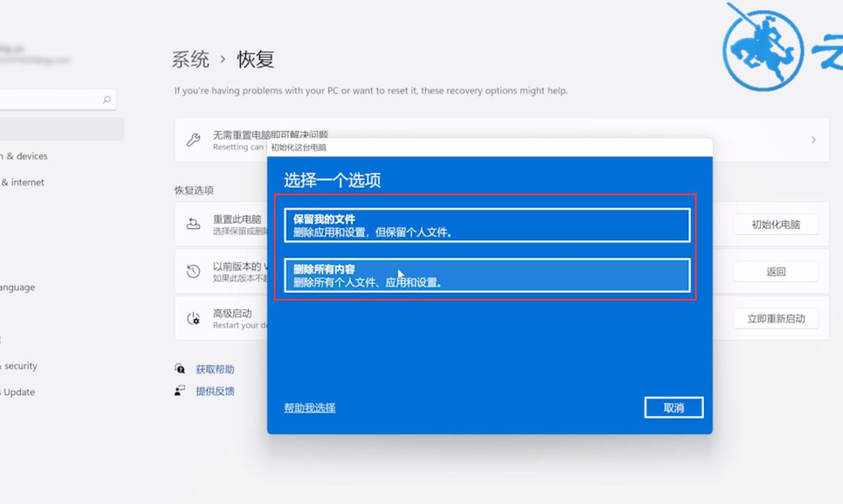Open the 帮助我选择 link
This screenshot has width=843, height=504.
309,408
